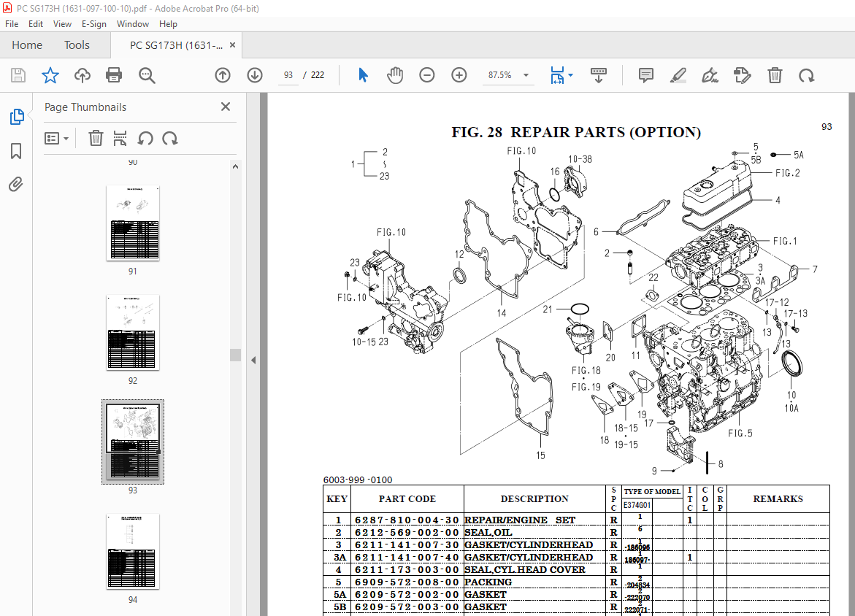This screenshot has width=855, height=616.
Task: Select page 91 thumbnail
Action: [x=132, y=223]
